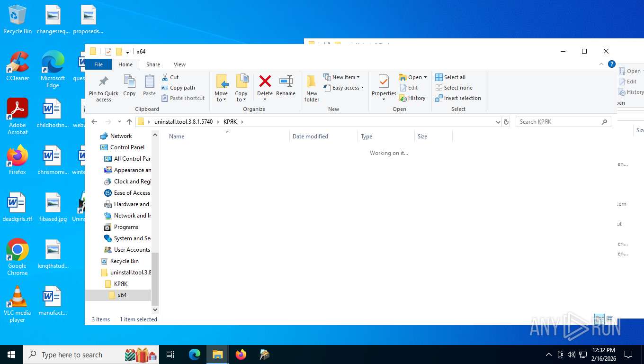The height and width of the screenshot is (364, 644).
Task: Click the red Delete icon
Action: tap(265, 81)
